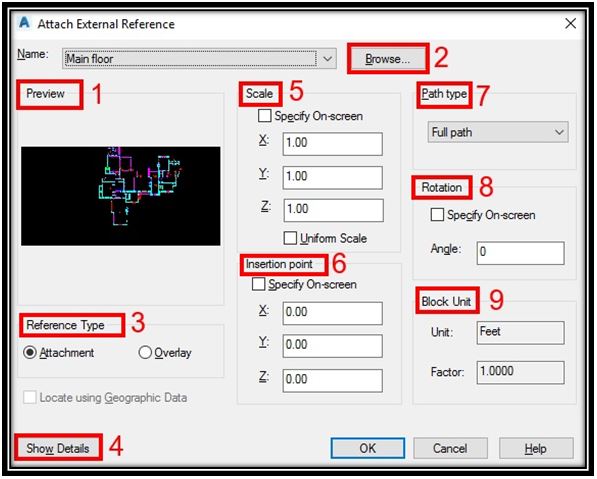Click the rotation Angle input field
This screenshot has height=479, width=597.
tap(520, 253)
